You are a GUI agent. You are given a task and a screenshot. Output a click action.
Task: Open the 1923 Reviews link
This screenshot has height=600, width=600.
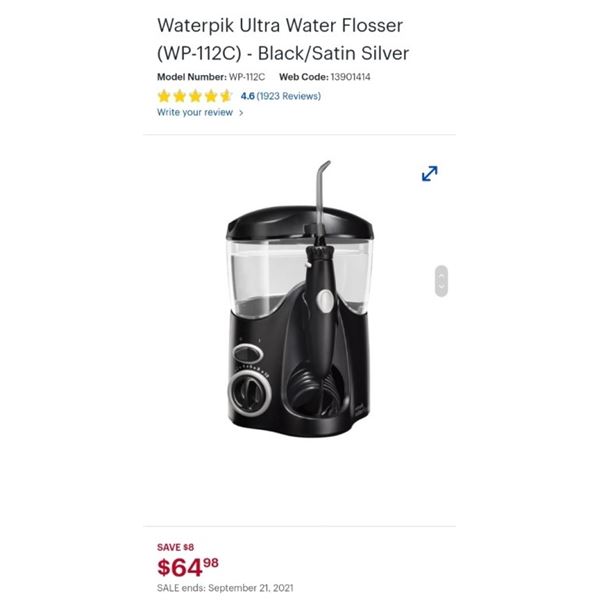(289, 96)
